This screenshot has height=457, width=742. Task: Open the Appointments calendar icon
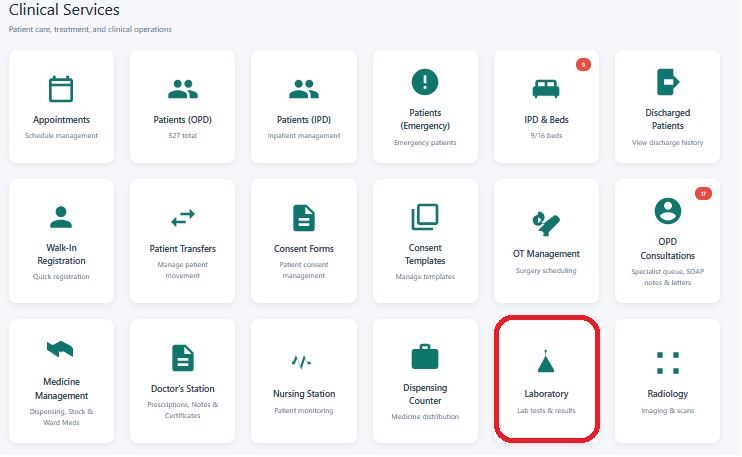(x=61, y=89)
